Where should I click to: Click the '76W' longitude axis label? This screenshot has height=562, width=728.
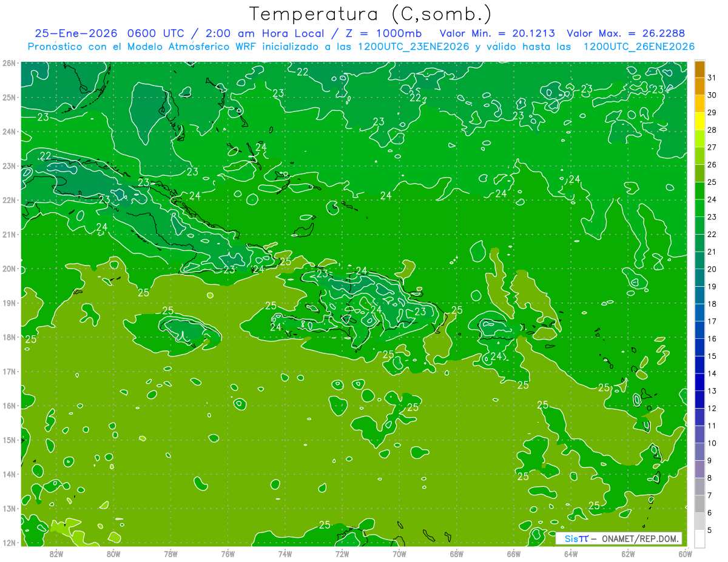click(x=228, y=554)
